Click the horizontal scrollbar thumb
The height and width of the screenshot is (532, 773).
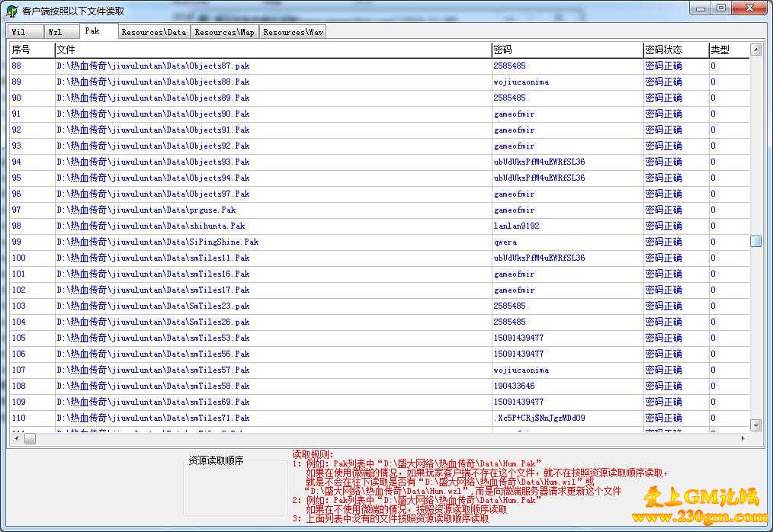30,438
